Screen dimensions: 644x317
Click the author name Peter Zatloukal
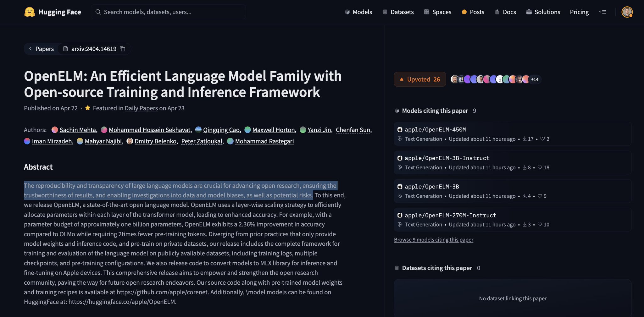click(202, 141)
